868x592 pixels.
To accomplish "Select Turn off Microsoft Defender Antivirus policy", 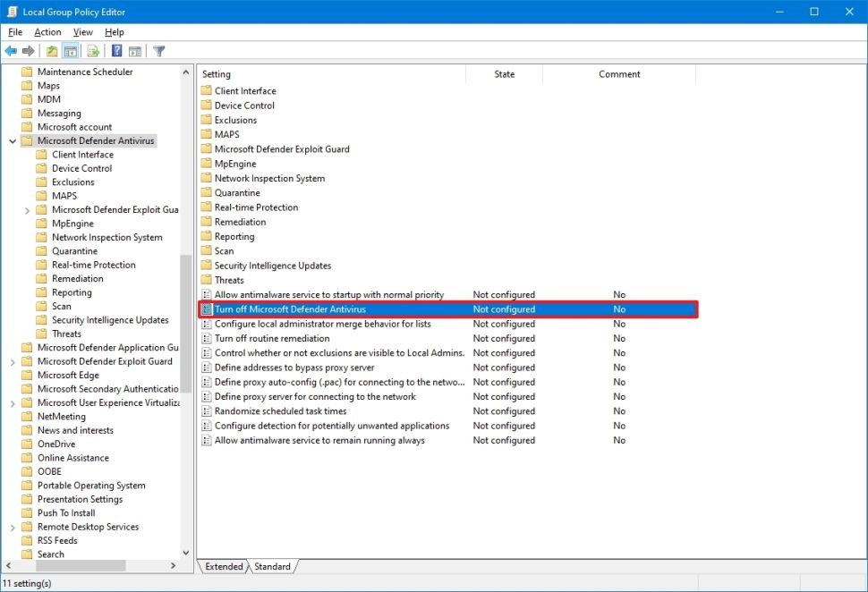I will pyautogui.click(x=447, y=309).
